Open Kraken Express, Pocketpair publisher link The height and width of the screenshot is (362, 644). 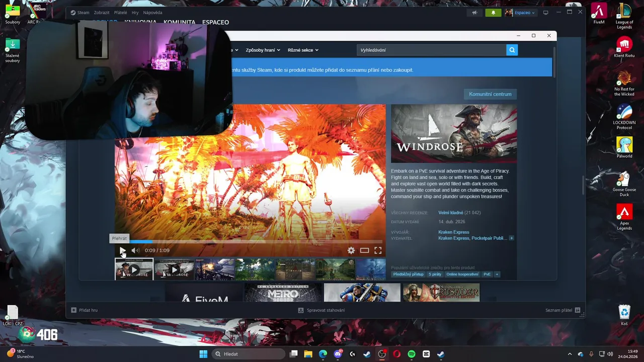coord(472,238)
